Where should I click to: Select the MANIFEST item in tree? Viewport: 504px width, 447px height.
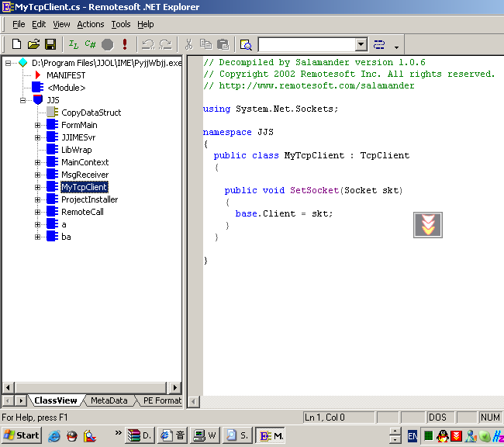pos(66,75)
